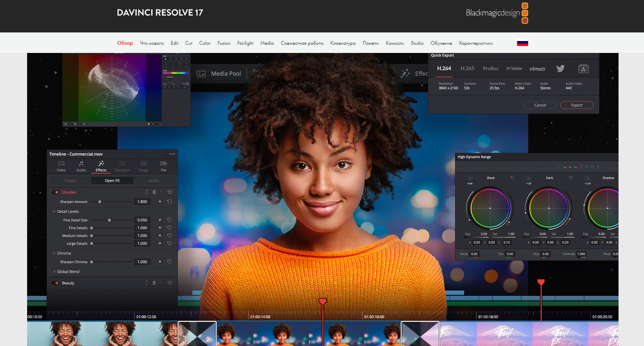Click the Media Pool icon
The image size is (644, 346).
coord(201,73)
